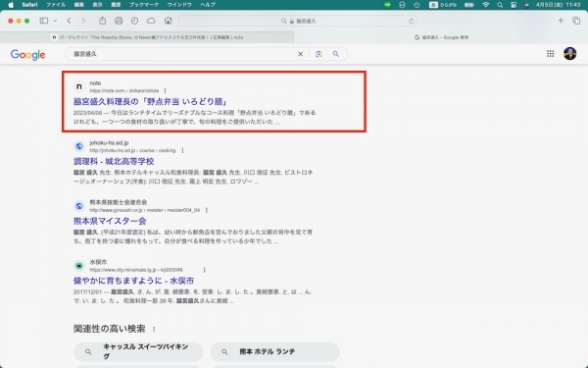Open the Apple menu
Viewport: 588px width, 368px height.
11,5
